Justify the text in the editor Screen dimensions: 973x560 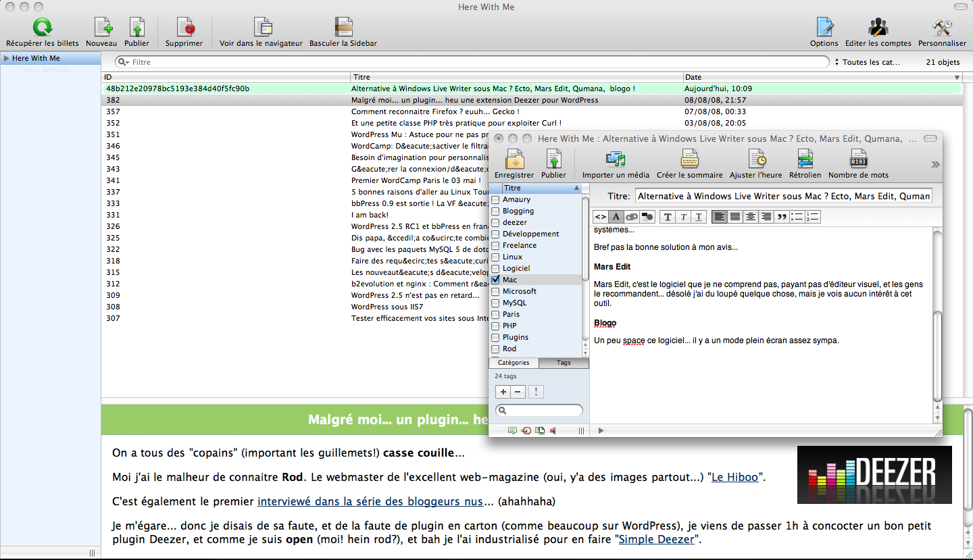[x=735, y=217]
